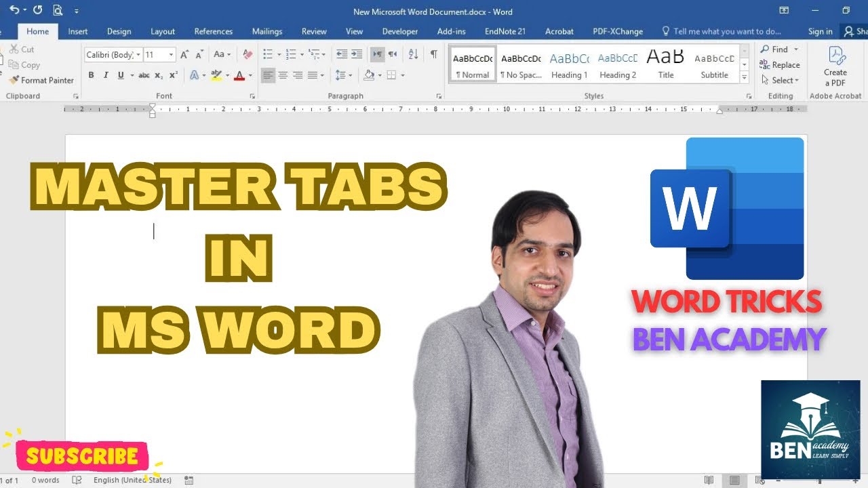Screen dimensions: 868x488
Task: Toggle Subscript formatting
Action: tap(159, 75)
